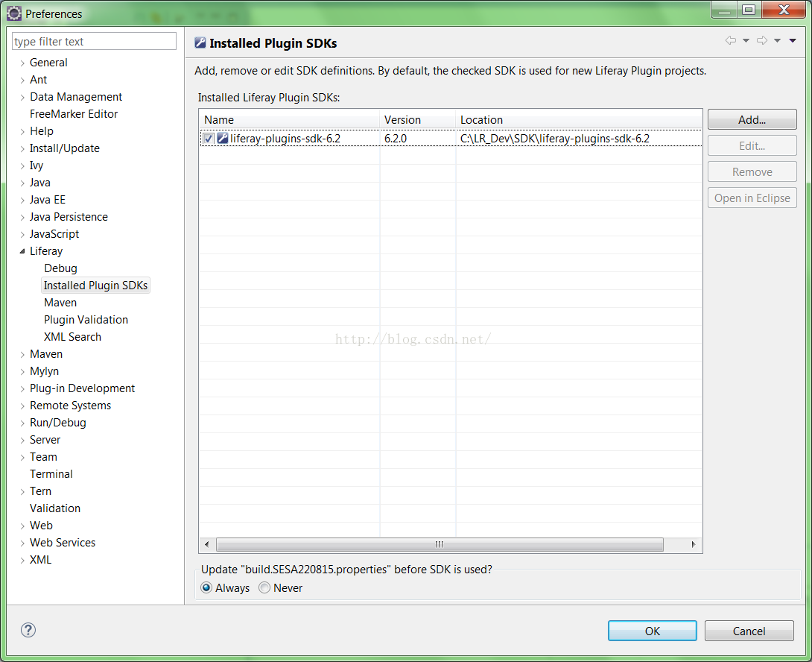Click the Cancel button

point(749,631)
